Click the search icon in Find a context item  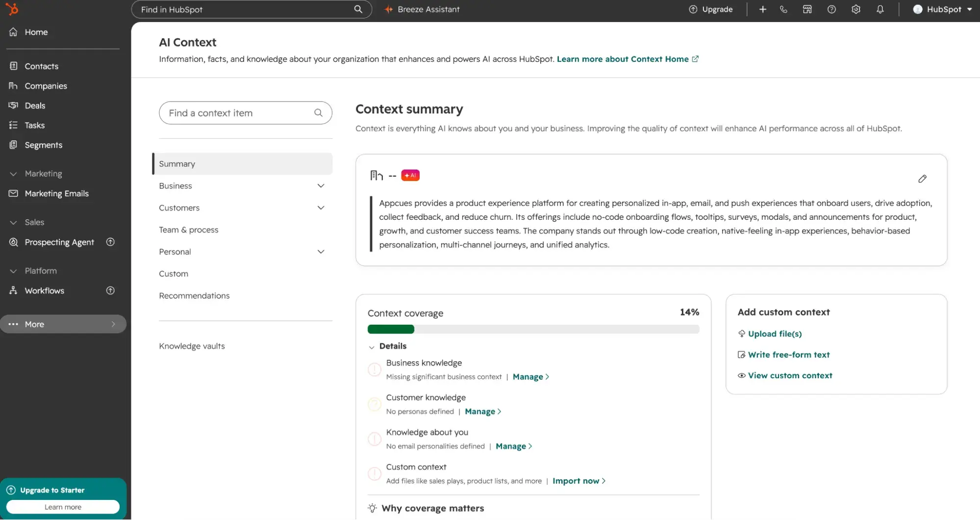[x=318, y=113]
